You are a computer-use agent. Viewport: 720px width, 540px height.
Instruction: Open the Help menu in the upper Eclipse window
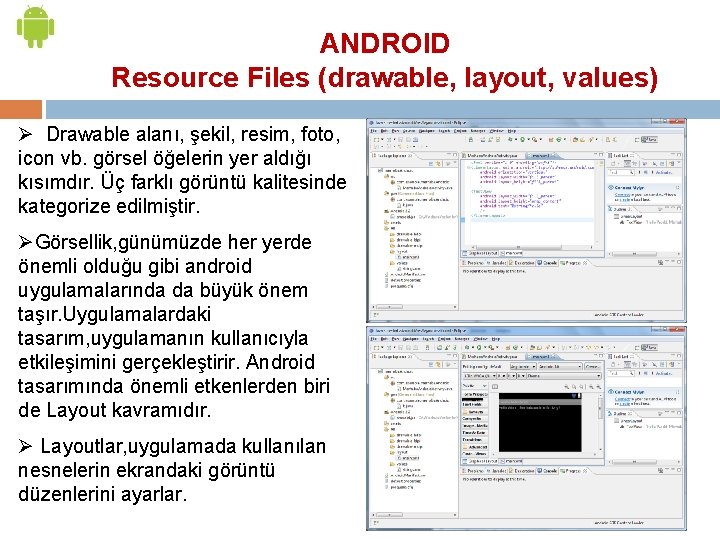click(512, 131)
